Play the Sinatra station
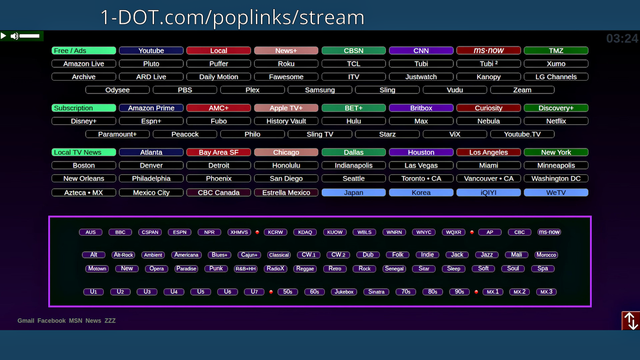The image size is (640, 360). pyautogui.click(x=376, y=292)
